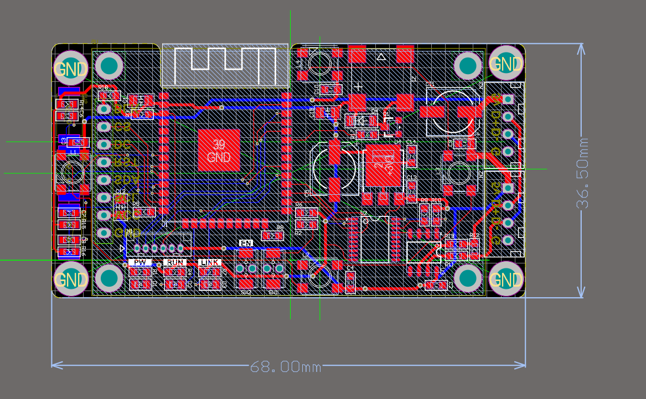Click the bottom-left GND mounting hole
This screenshot has width=646, height=399.
point(70,279)
